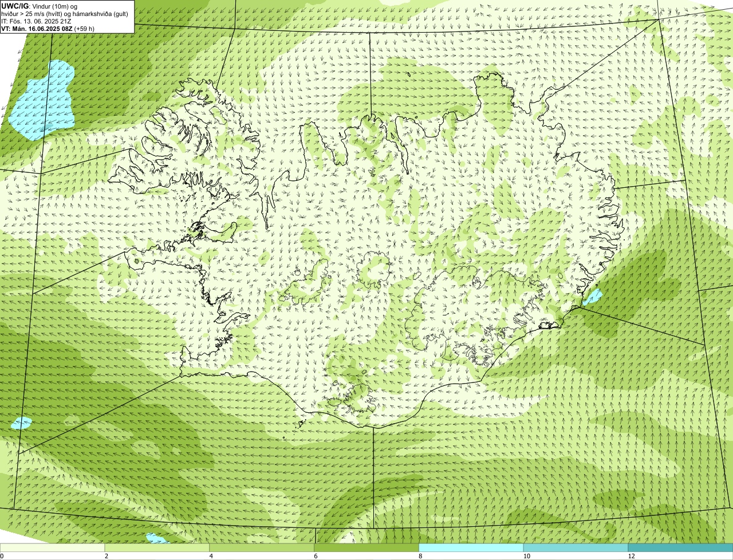Viewport: 733px width, 560px height.
Task: Select the medium green 4–6 color bar segment
Action: tap(262, 547)
